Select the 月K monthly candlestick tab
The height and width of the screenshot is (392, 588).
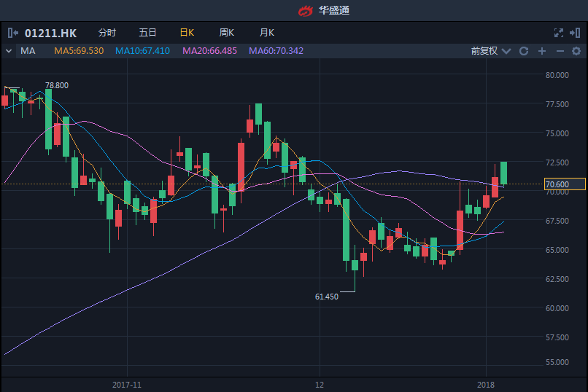[267, 33]
